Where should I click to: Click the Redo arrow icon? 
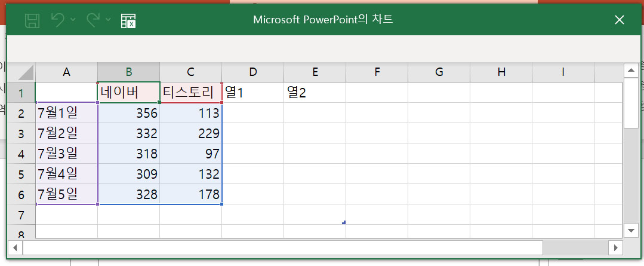click(x=94, y=19)
